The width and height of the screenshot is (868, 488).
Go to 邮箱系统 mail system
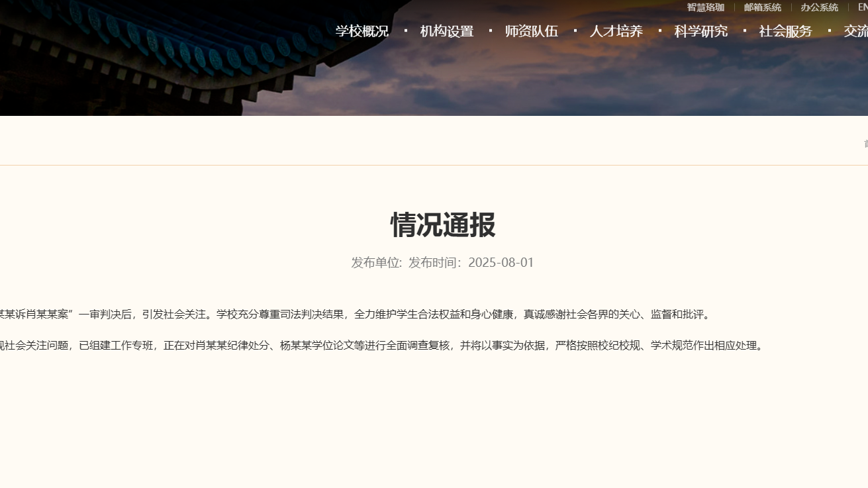[x=762, y=7]
